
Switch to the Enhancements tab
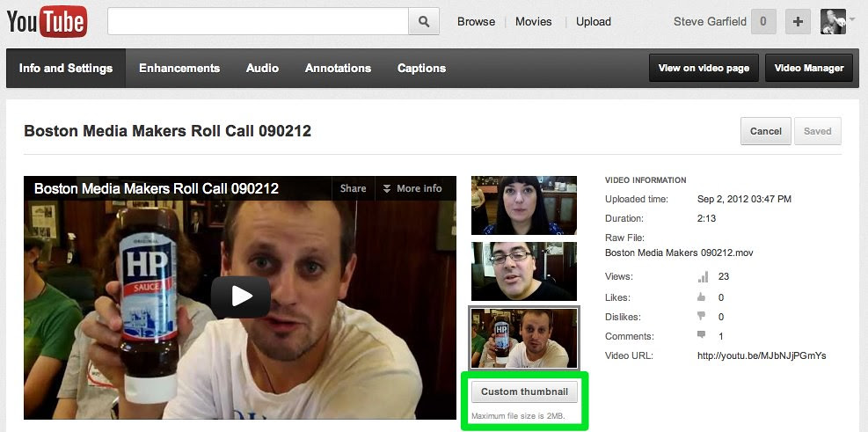pyautogui.click(x=179, y=68)
